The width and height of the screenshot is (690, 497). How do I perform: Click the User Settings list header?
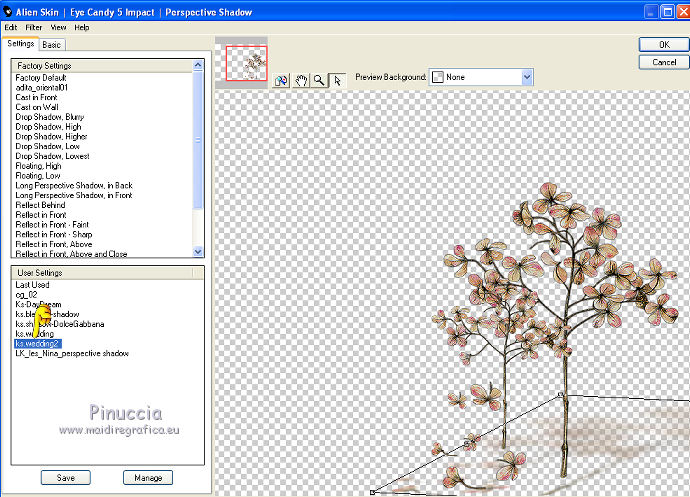[x=107, y=273]
